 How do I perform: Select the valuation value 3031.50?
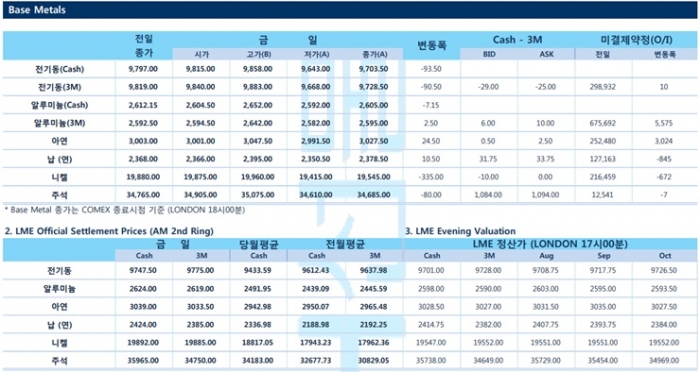point(546,307)
